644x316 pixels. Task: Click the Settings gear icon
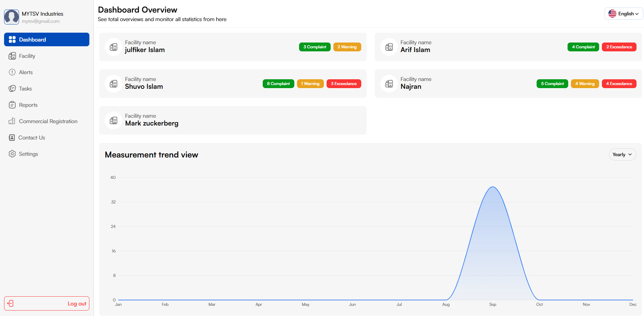[12, 154]
